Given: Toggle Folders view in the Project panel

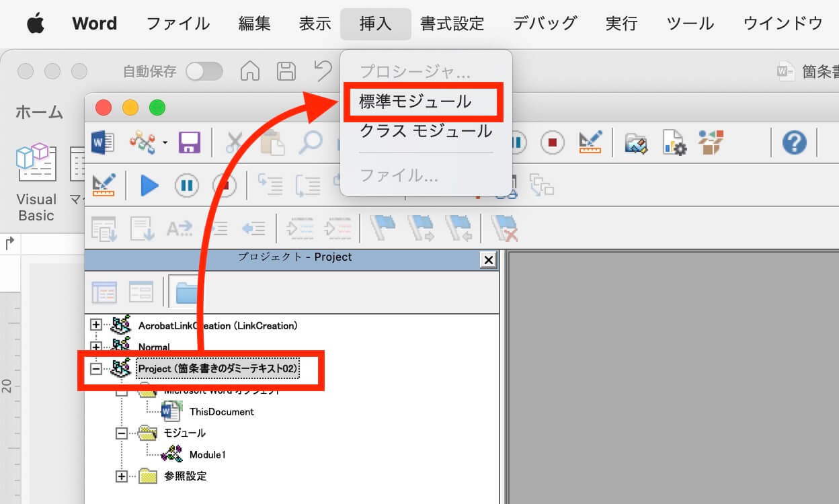Looking at the screenshot, I should 186,292.
